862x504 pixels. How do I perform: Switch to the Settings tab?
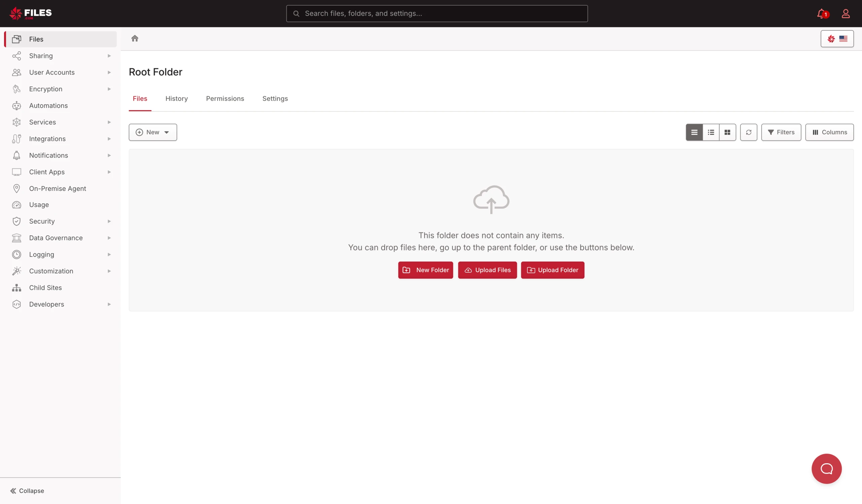[x=275, y=99]
